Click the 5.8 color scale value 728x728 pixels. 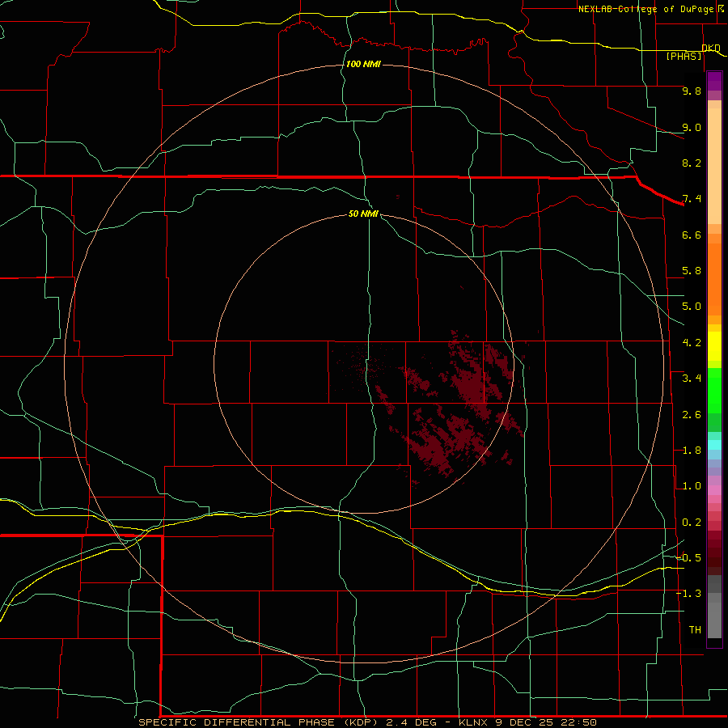(x=692, y=271)
